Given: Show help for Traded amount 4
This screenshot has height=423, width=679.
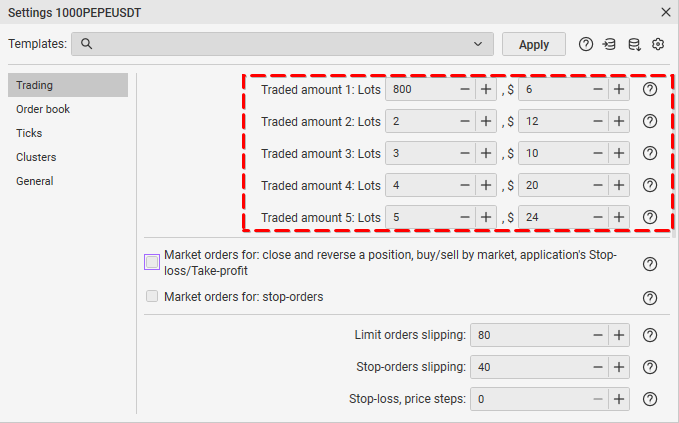Looking at the screenshot, I should pos(650,185).
